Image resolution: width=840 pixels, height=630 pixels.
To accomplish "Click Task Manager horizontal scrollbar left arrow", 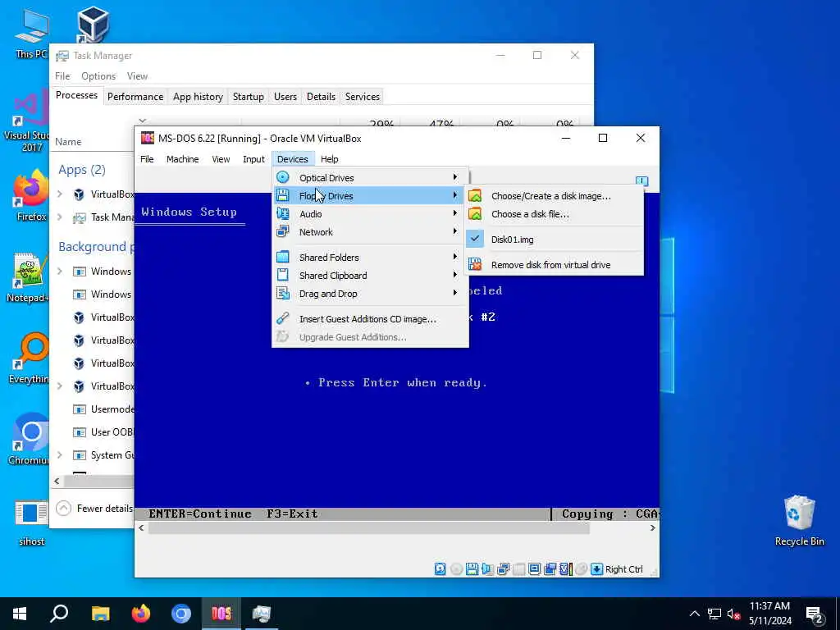I will (x=57, y=481).
